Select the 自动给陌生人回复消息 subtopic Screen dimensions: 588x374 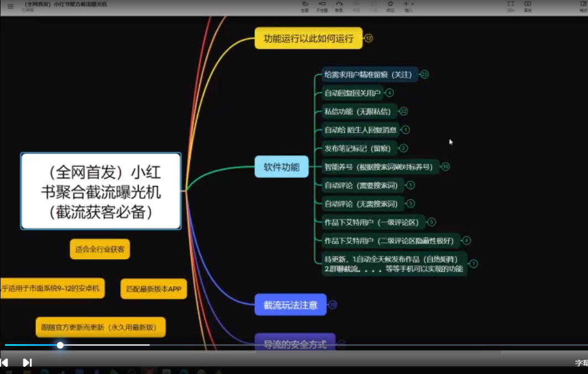(x=360, y=130)
